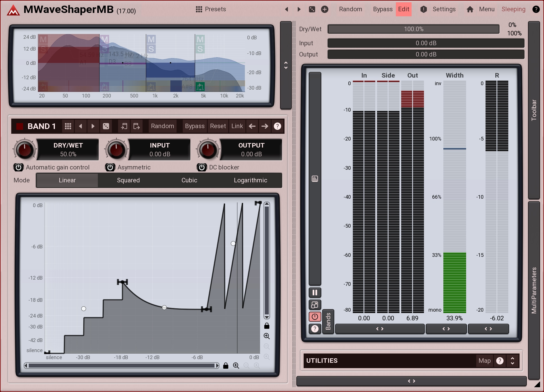Click the Band 1 Reset button
The image size is (544, 392).
click(218, 126)
